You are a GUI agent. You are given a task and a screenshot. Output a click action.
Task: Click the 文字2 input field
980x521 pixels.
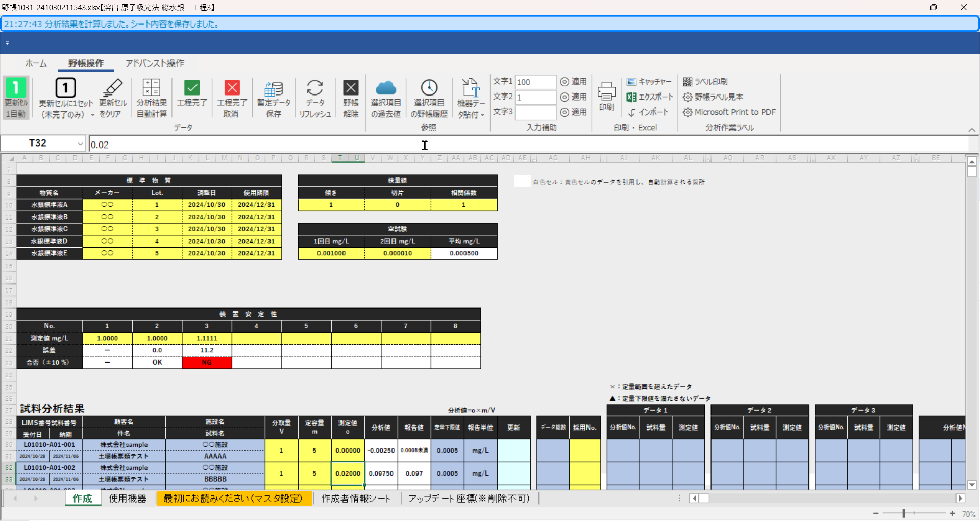tap(535, 98)
